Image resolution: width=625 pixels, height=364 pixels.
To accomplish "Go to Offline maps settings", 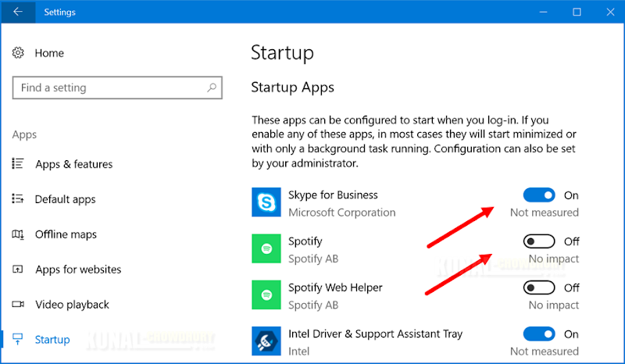I will 66,234.
